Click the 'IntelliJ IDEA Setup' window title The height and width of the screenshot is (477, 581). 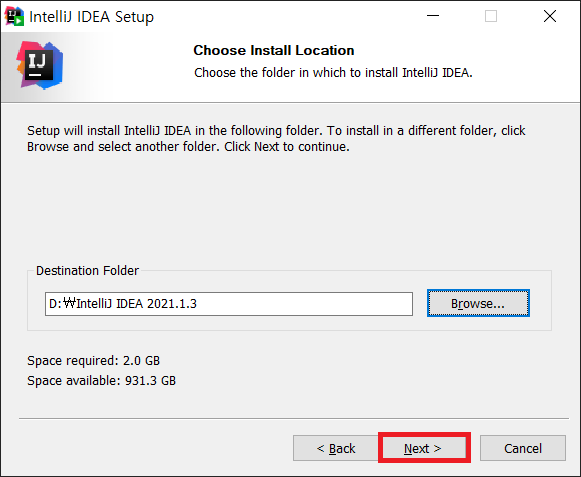[x=91, y=17]
